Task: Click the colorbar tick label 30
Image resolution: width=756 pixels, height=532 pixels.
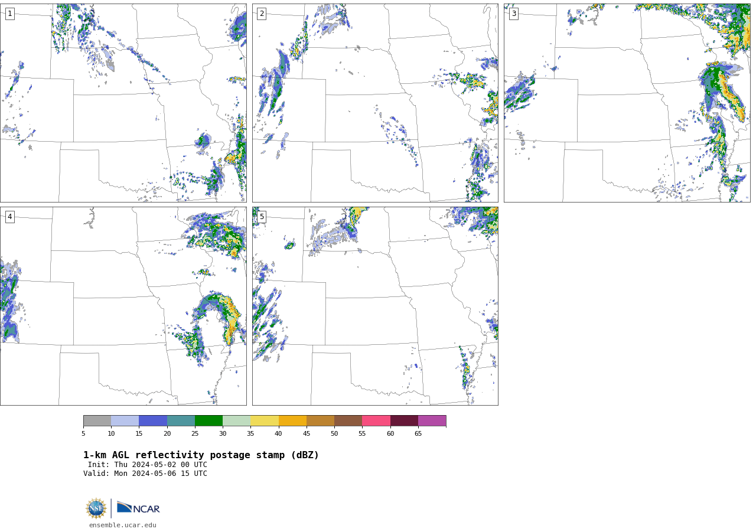Action: (x=223, y=434)
